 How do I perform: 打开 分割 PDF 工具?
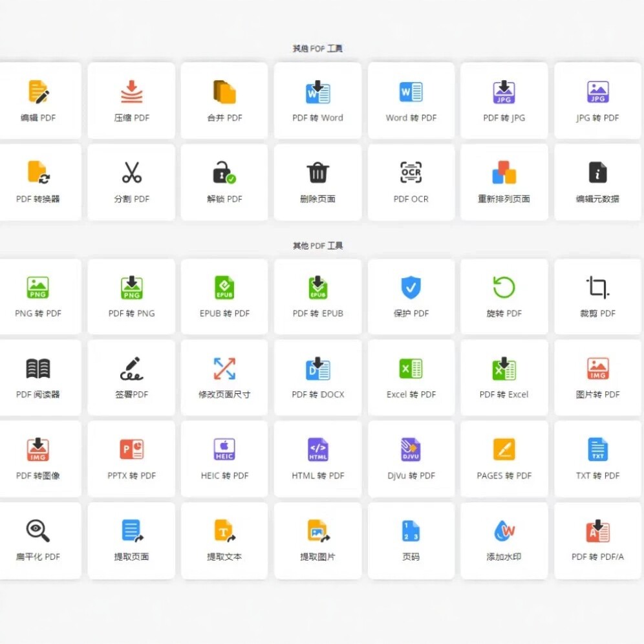pyautogui.click(x=131, y=182)
